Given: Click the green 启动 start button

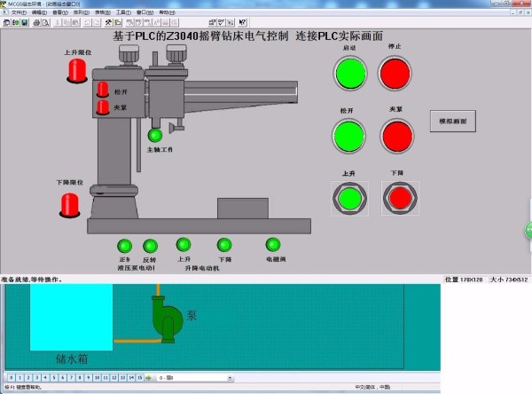Looking at the screenshot, I should [x=350, y=73].
